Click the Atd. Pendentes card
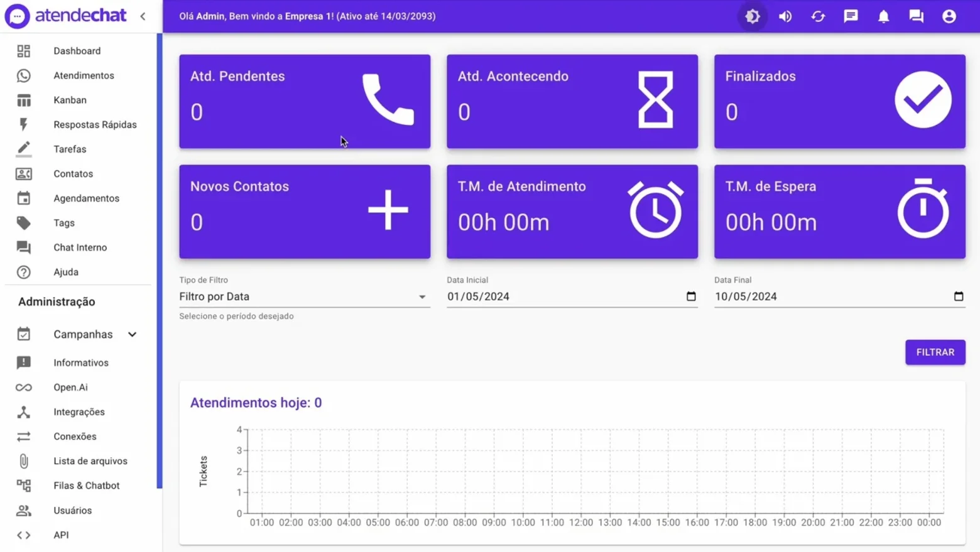 (305, 101)
